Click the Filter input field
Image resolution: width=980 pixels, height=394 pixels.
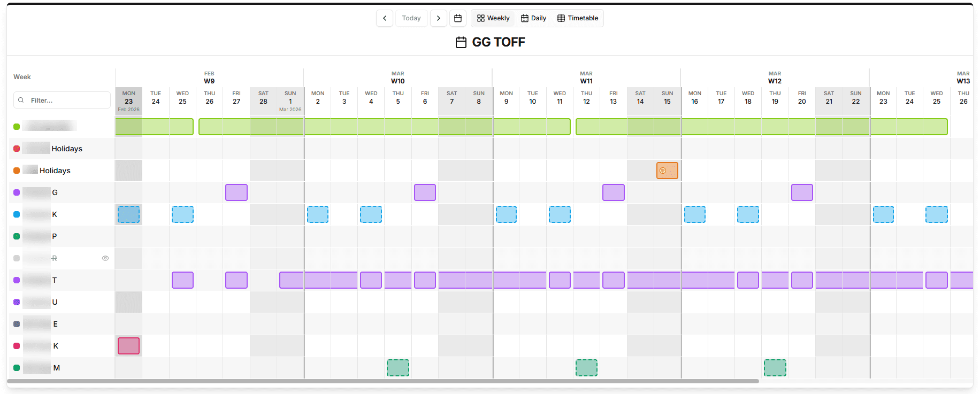point(62,100)
